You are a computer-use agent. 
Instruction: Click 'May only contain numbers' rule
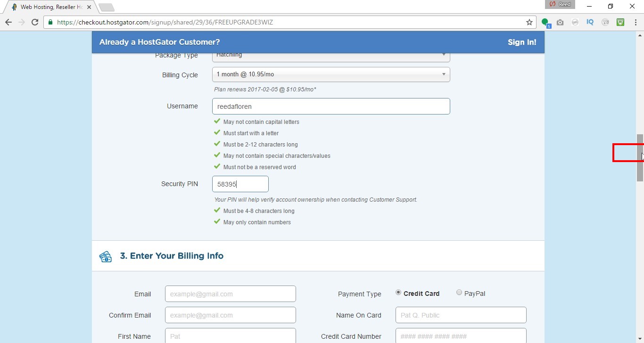(x=257, y=222)
